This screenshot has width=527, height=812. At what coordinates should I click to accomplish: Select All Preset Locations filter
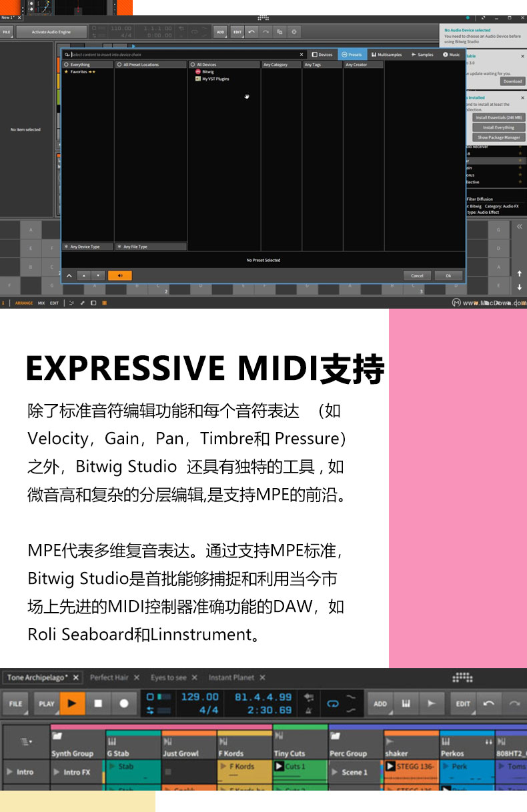click(x=151, y=65)
